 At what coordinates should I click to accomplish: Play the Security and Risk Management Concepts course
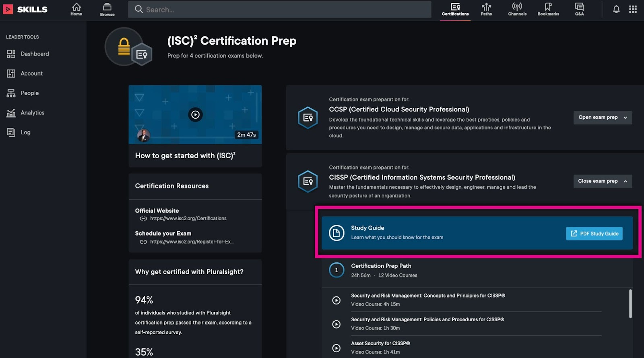[x=336, y=300]
